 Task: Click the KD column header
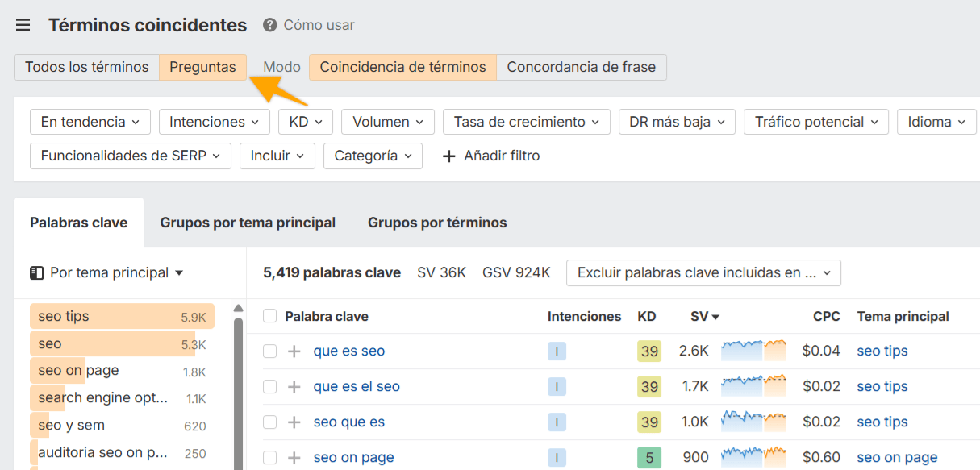(647, 317)
